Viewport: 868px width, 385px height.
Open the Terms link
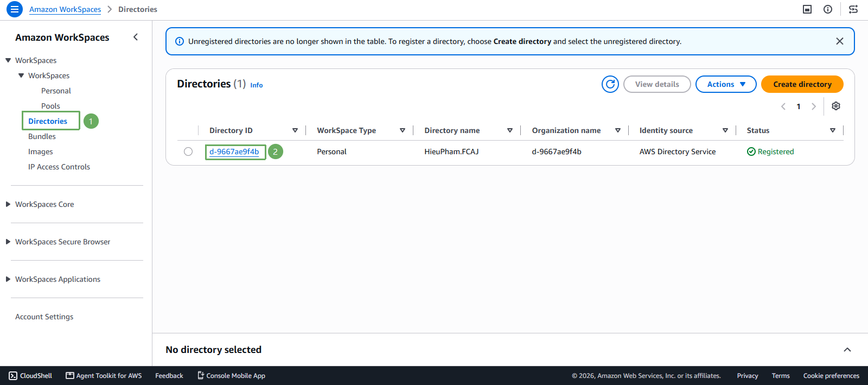(781, 376)
